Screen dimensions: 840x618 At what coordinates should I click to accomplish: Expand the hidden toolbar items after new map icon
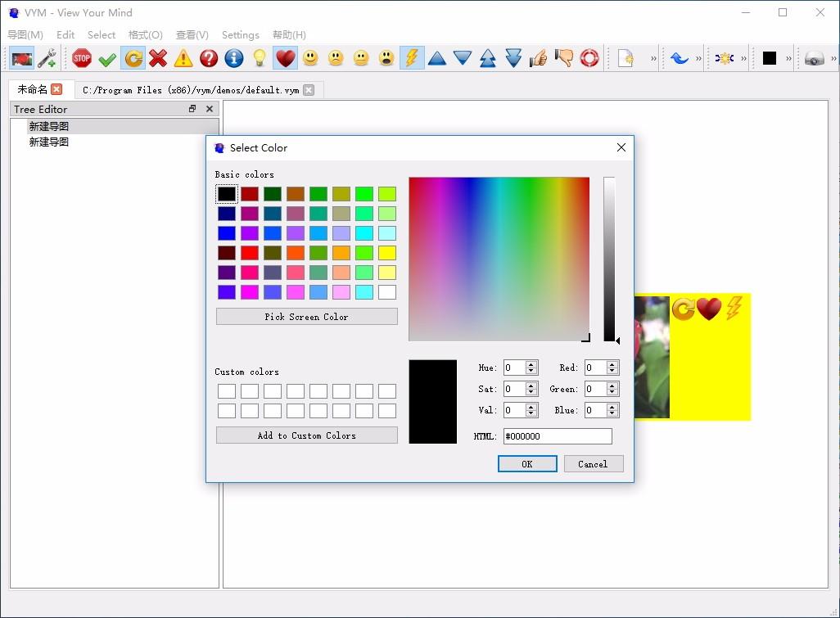coord(653,58)
